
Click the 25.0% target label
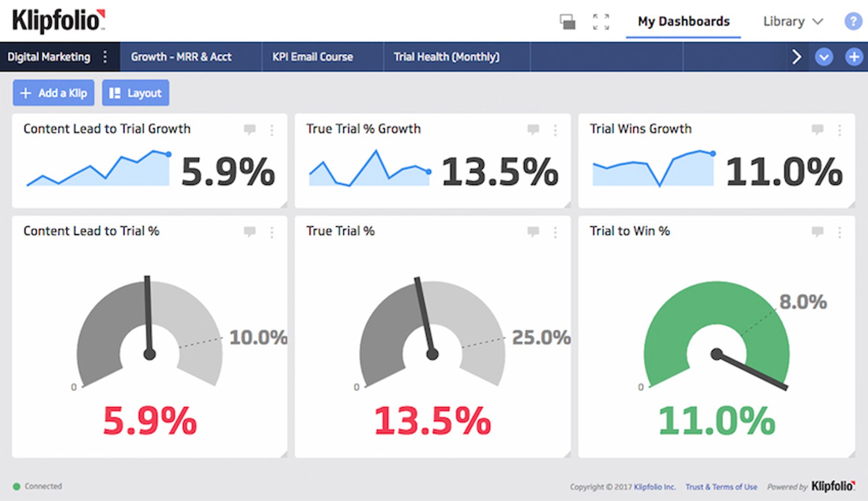pyautogui.click(x=541, y=337)
